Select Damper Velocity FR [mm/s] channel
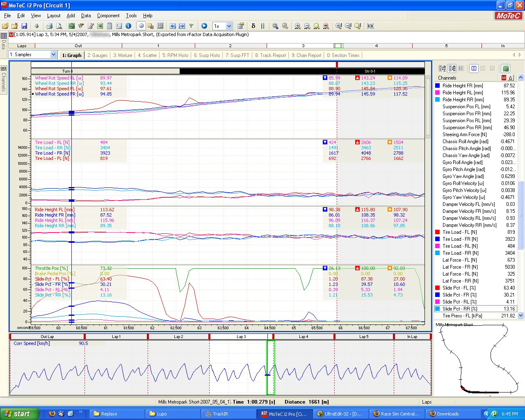 pos(475,211)
